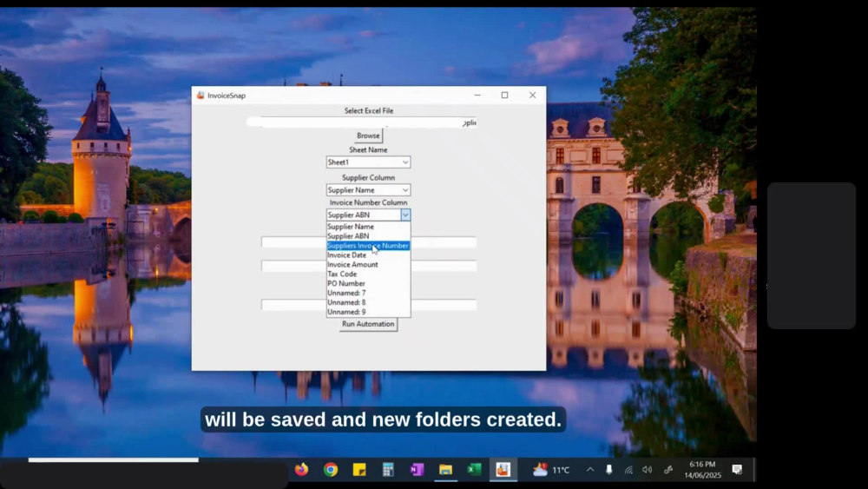Show hidden system tray icons
The image size is (868, 489).
pos(590,470)
